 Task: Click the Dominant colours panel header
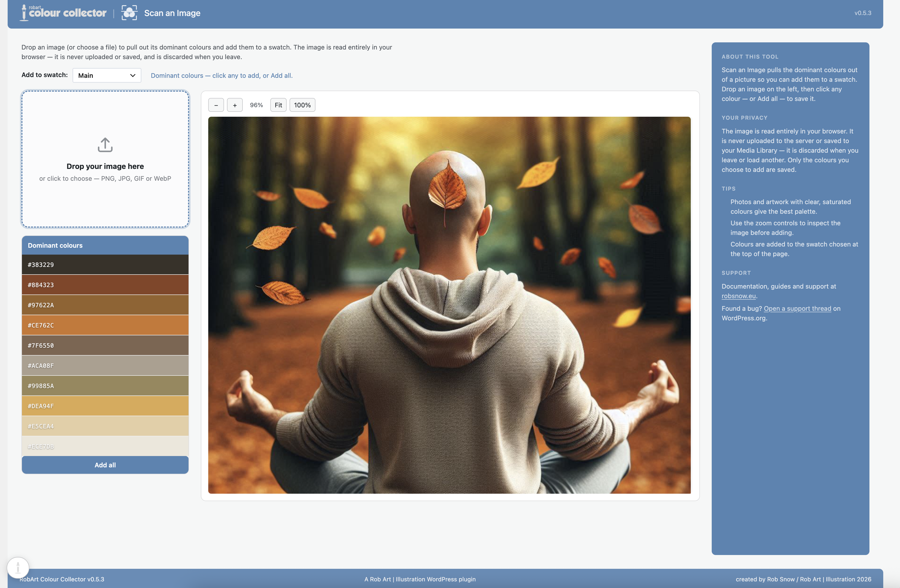[105, 245]
